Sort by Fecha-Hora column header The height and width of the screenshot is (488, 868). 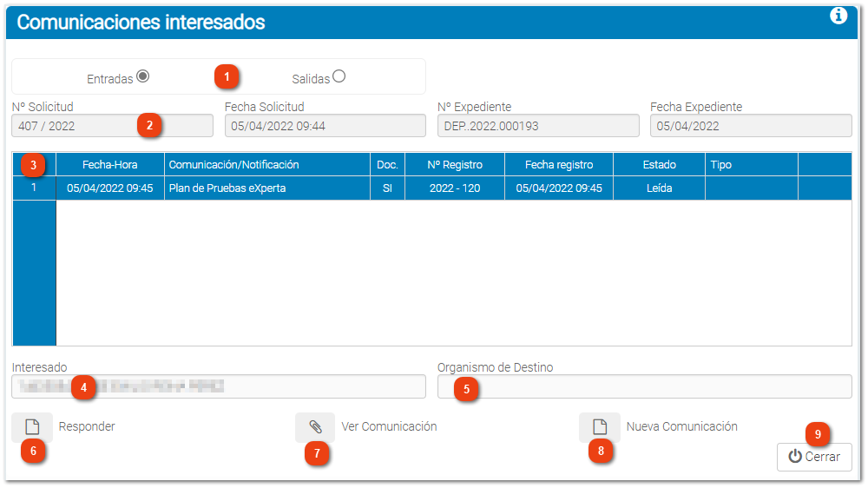click(110, 164)
